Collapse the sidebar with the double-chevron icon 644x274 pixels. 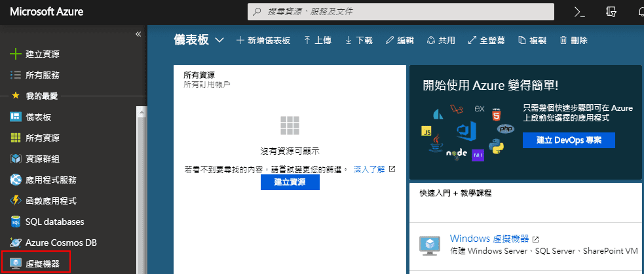[138, 34]
